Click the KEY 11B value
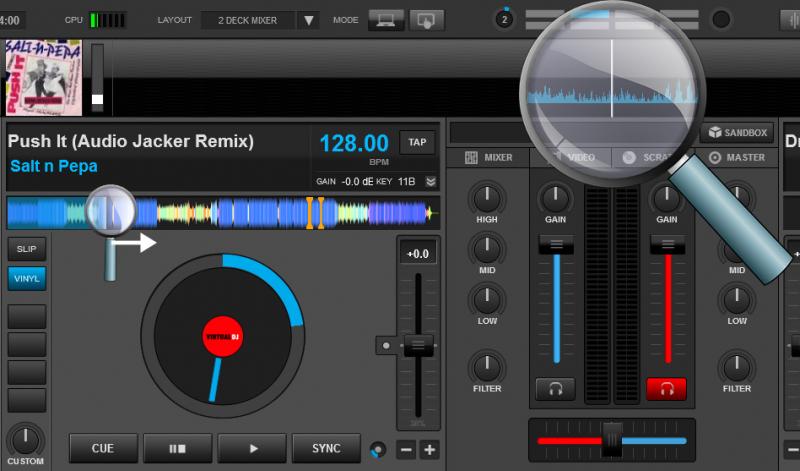The width and height of the screenshot is (800, 471). pyautogui.click(x=406, y=182)
